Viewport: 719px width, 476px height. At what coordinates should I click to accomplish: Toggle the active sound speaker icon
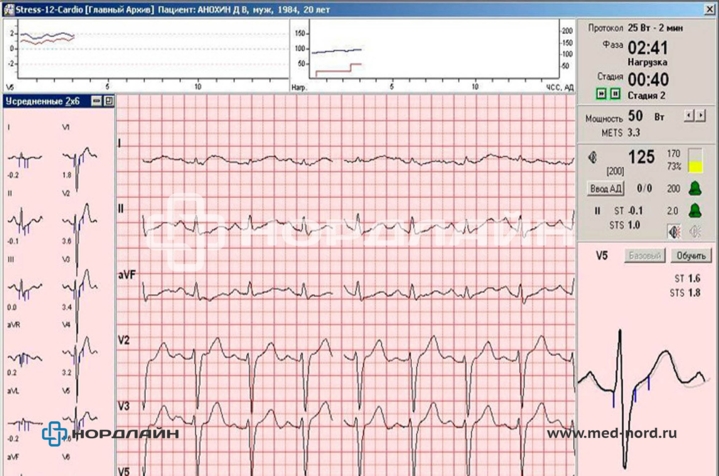pyautogui.click(x=674, y=231)
